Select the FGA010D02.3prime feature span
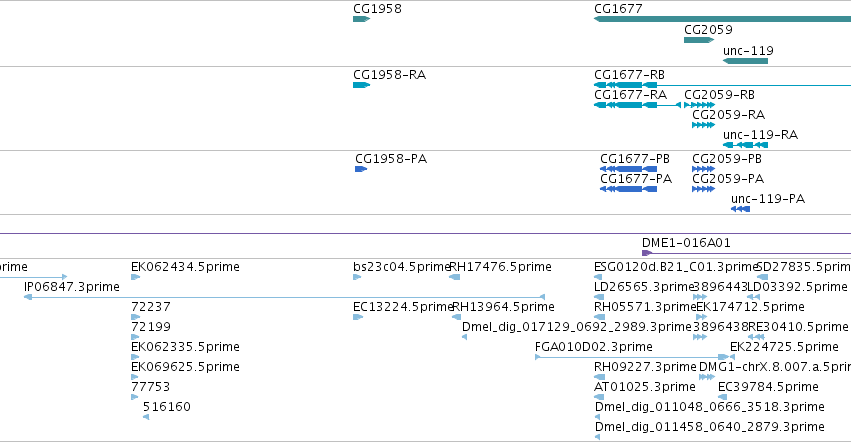Screen dimensions: 851x442 click(x=632, y=357)
